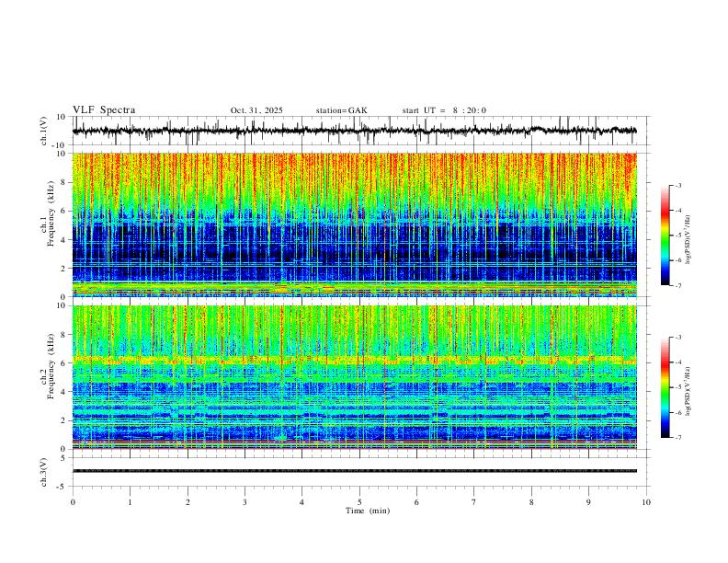Click the ch.1 "Frequency (kHz)" axis label
Screen dimensions: 728x563
coord(51,214)
